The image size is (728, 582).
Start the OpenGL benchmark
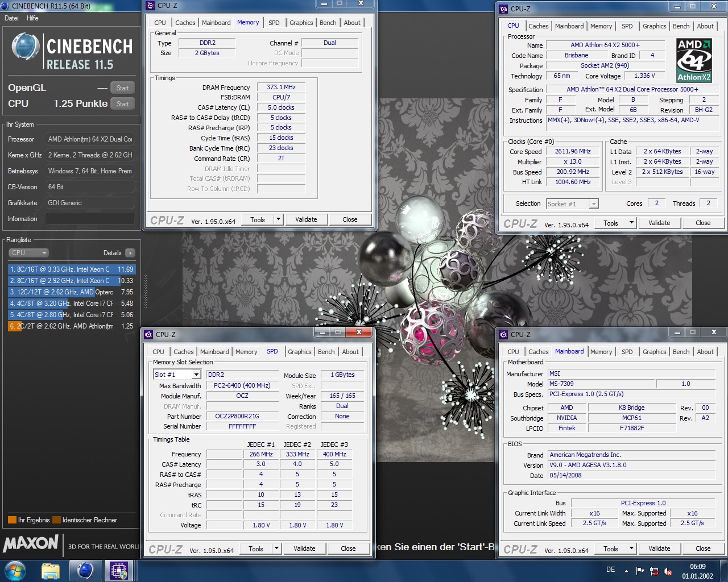click(123, 88)
